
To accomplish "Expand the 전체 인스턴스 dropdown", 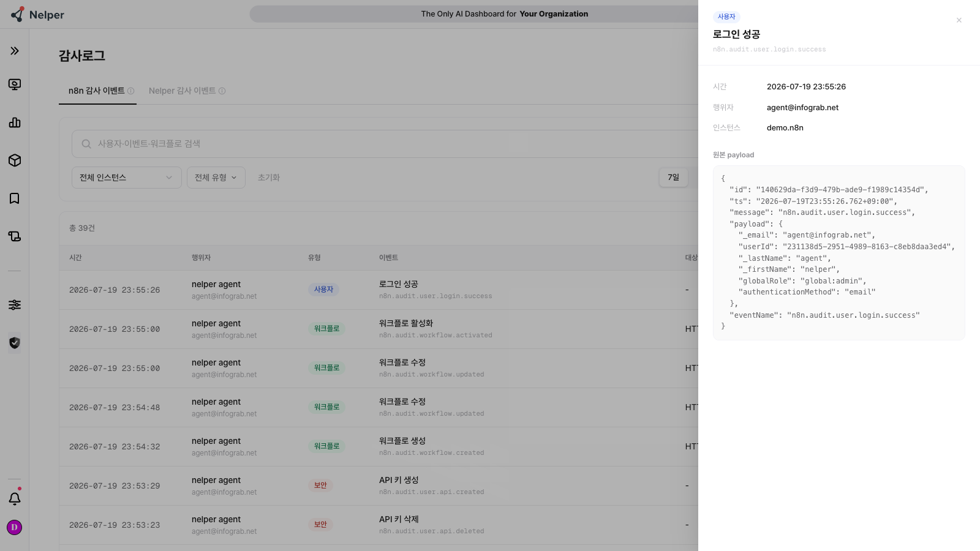I will point(127,178).
